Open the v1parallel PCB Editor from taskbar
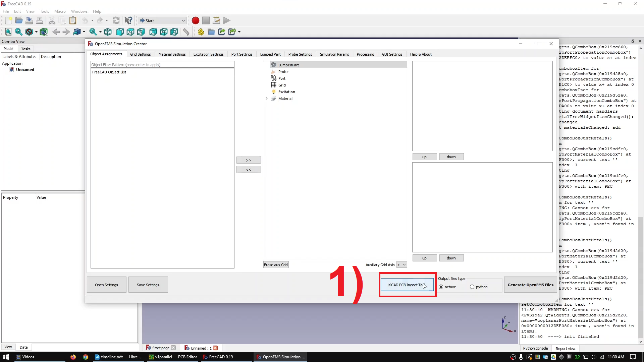Screen dimensions: 644x362 173,357
